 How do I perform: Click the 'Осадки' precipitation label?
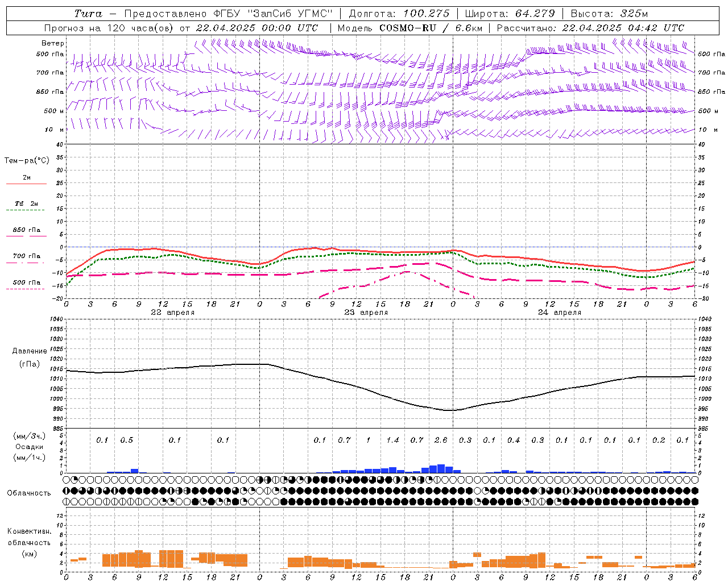pos(30,447)
